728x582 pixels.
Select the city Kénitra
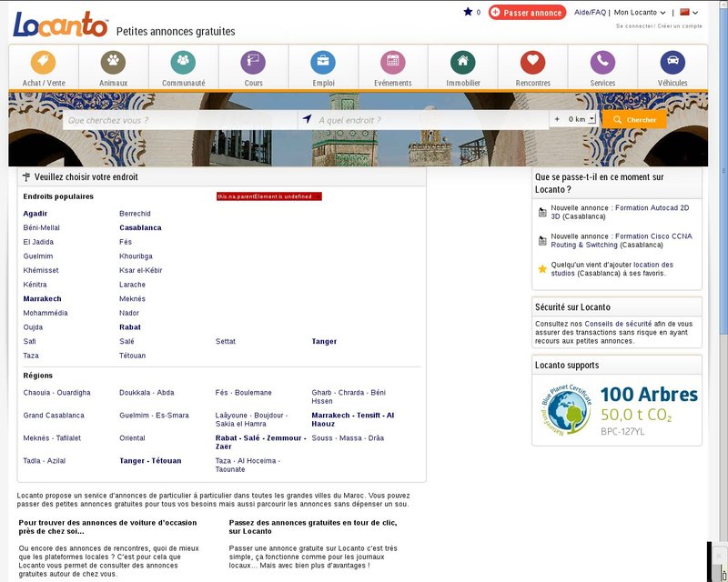35,285
